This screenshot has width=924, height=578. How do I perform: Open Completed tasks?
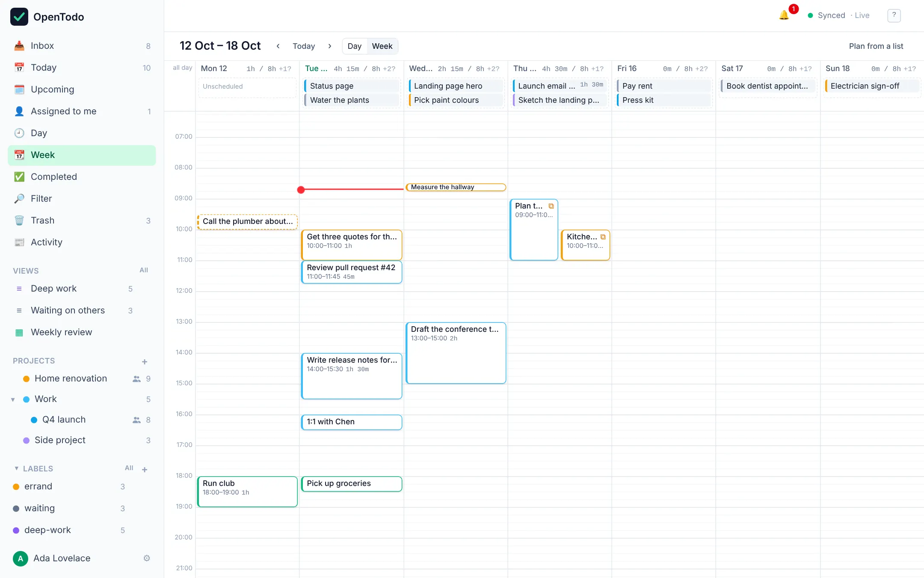82,177
